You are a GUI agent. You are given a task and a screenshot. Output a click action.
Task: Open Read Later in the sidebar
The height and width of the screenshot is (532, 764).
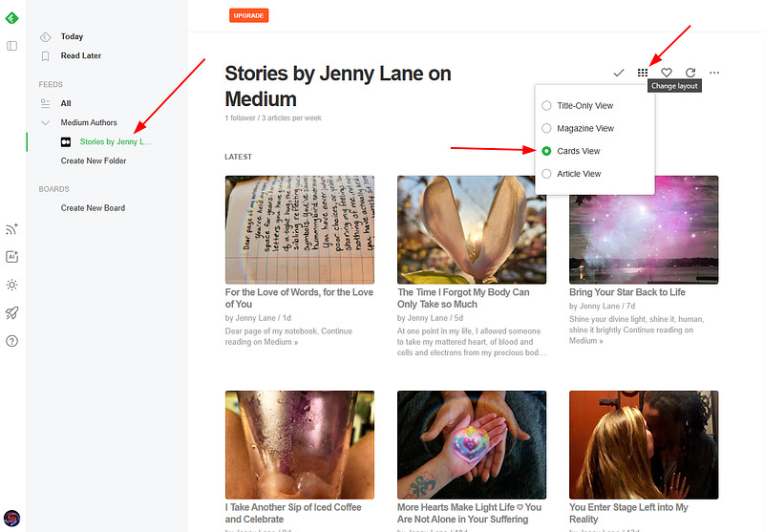coord(81,55)
